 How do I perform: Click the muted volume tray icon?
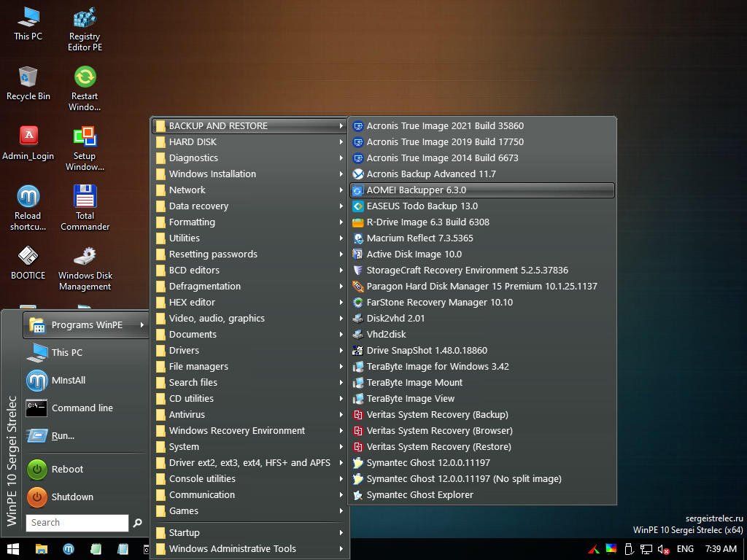pyautogui.click(x=664, y=550)
